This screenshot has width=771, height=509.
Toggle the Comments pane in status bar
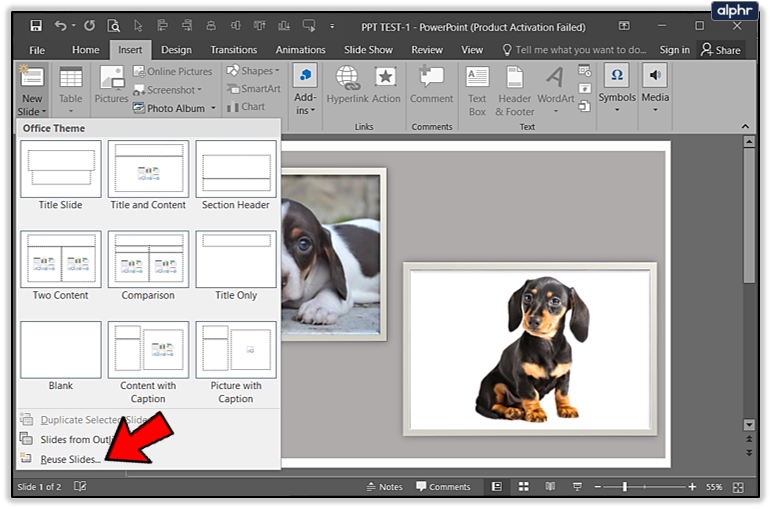(443, 487)
